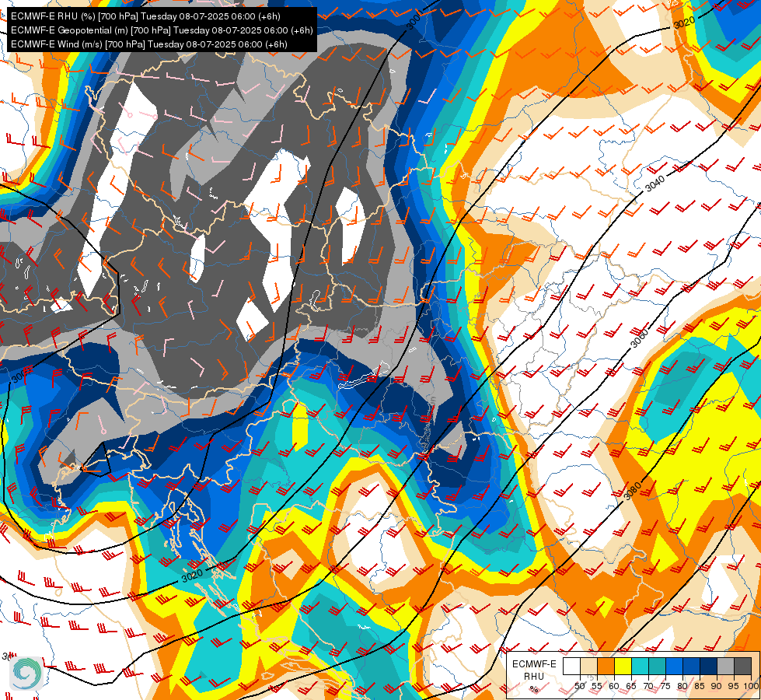Click the '%' unit label in the legend

coord(534,689)
